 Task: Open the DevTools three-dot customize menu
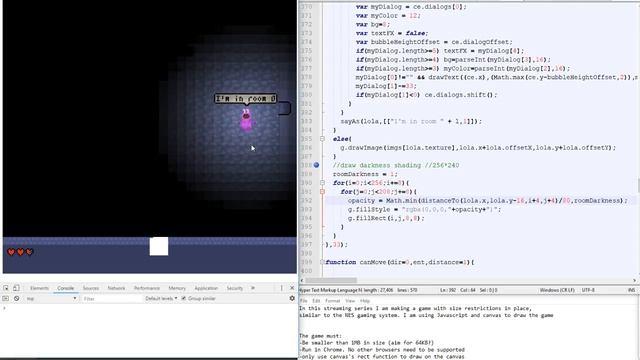(281, 288)
